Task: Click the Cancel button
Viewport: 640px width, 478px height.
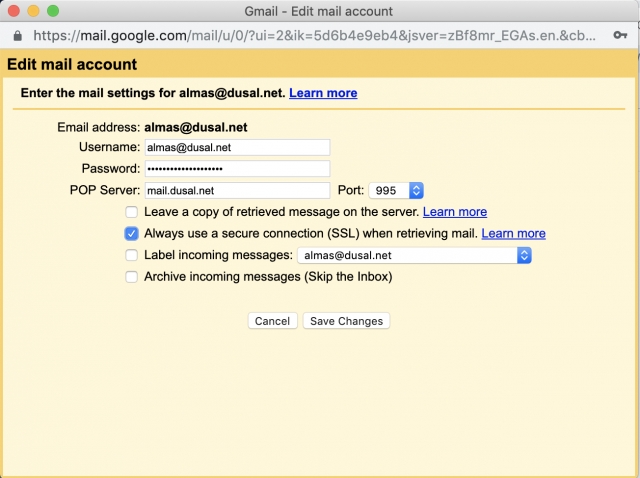Action: pyautogui.click(x=272, y=321)
